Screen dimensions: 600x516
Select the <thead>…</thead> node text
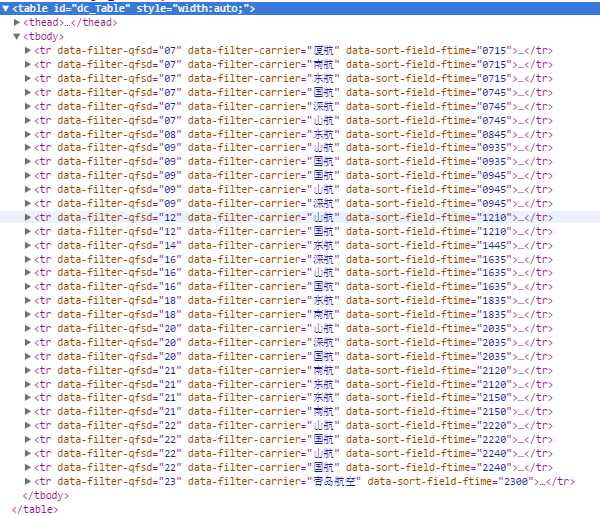tap(70, 22)
